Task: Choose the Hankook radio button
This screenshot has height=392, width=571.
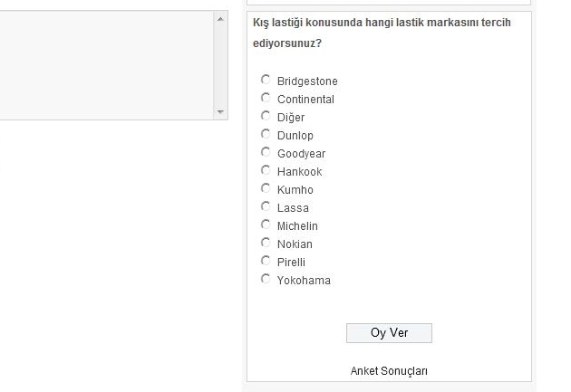Action: pyautogui.click(x=266, y=170)
